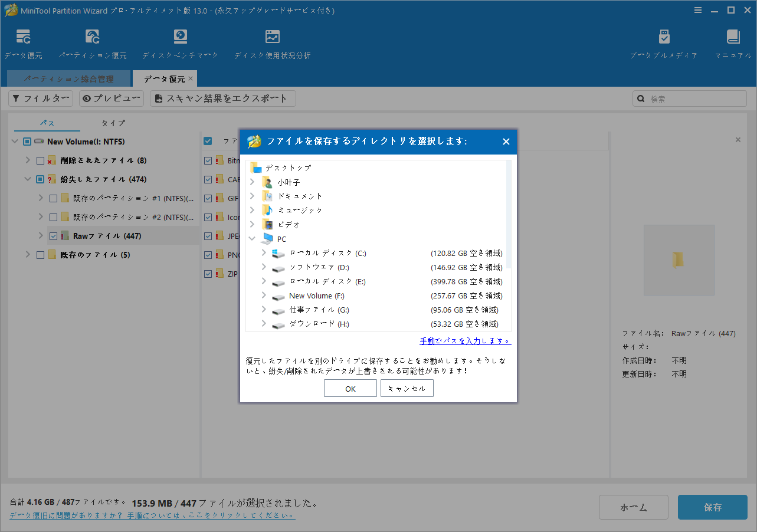Click the 手動でパスを入力します link
Image resolution: width=757 pixels, height=532 pixels.
(x=464, y=341)
